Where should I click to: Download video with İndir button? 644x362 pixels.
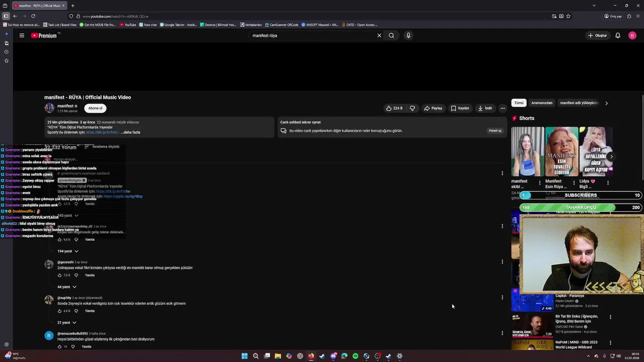pyautogui.click(x=486, y=108)
